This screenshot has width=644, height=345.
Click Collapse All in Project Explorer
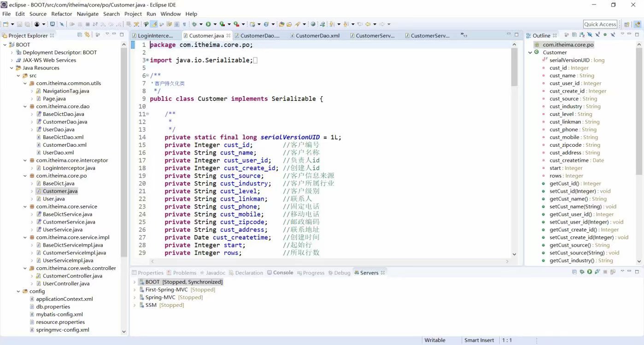click(79, 34)
